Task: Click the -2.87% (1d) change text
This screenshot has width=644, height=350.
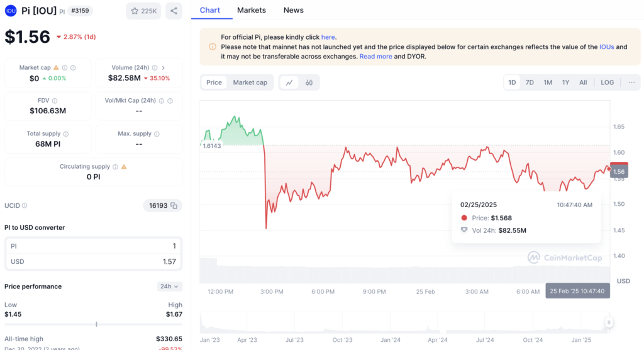Action: coord(76,37)
